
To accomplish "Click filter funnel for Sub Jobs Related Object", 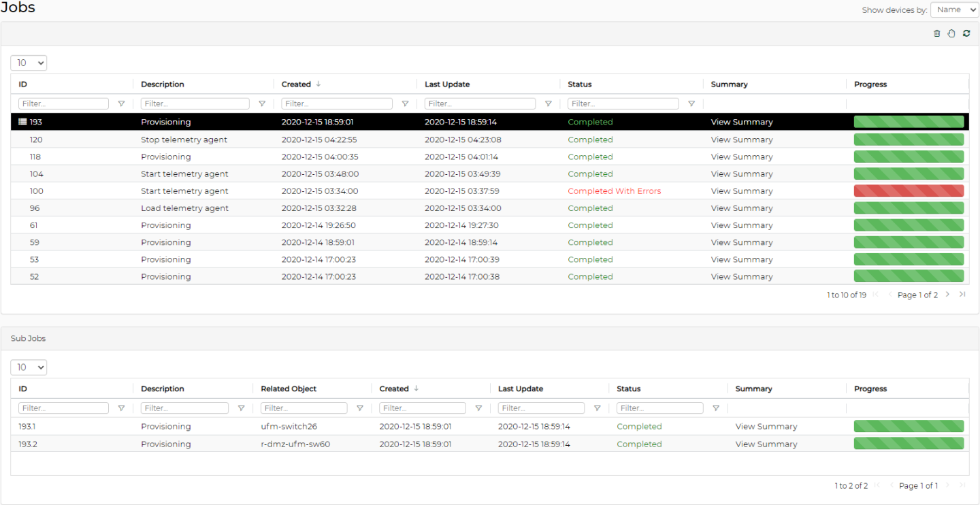I will tap(360, 408).
